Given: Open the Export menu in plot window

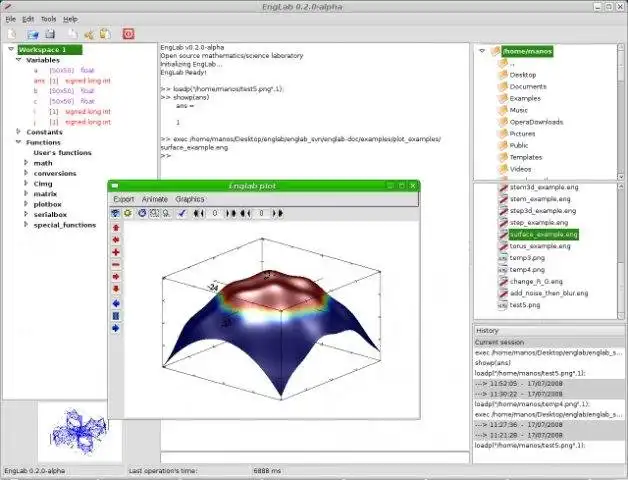Looking at the screenshot, I should click(x=124, y=199).
